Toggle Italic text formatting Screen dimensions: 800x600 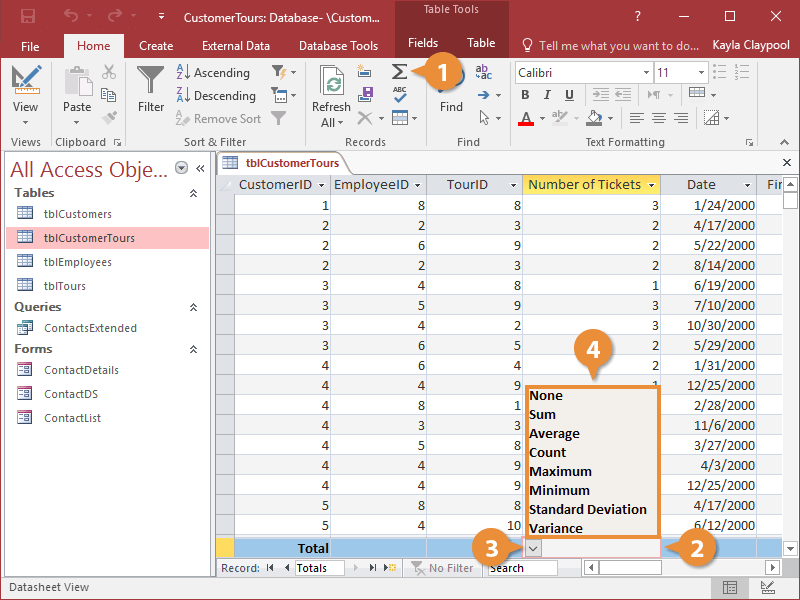pyautogui.click(x=546, y=95)
